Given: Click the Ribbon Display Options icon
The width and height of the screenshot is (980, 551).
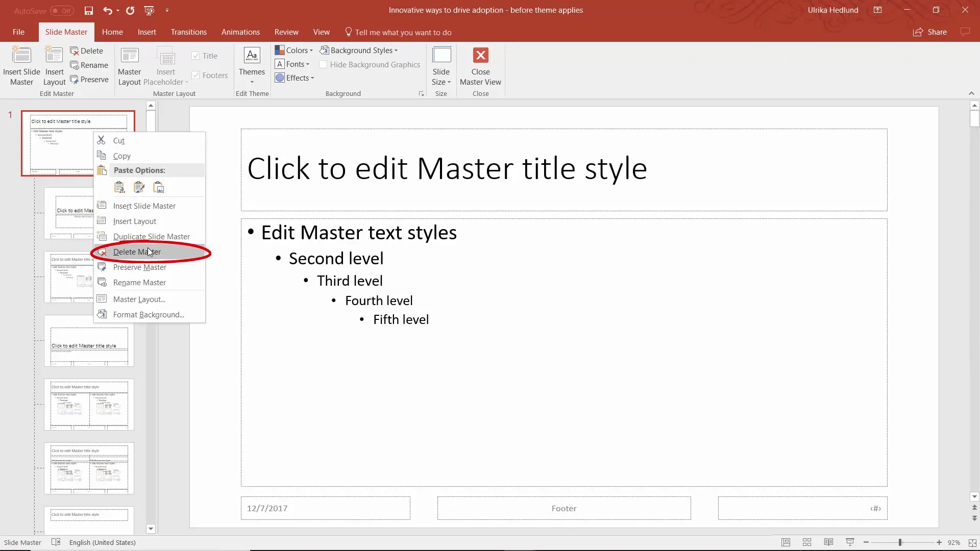Looking at the screenshot, I should pos(877,10).
